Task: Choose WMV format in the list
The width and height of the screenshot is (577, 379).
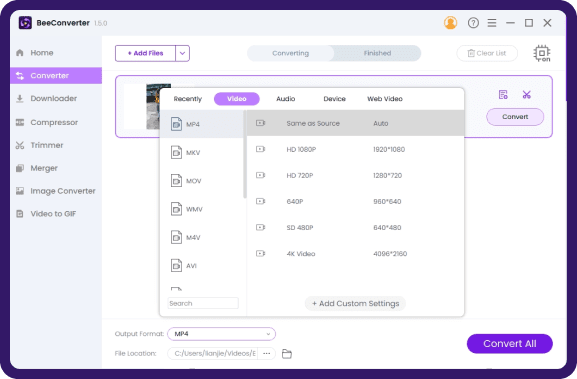Action: click(x=202, y=209)
